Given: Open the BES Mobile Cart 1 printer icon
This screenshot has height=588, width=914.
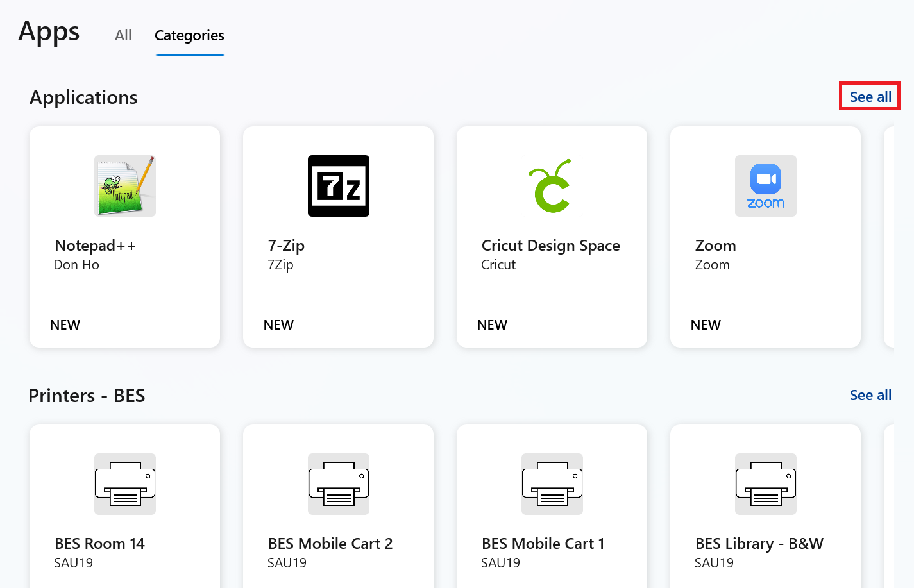Looking at the screenshot, I should [x=552, y=484].
